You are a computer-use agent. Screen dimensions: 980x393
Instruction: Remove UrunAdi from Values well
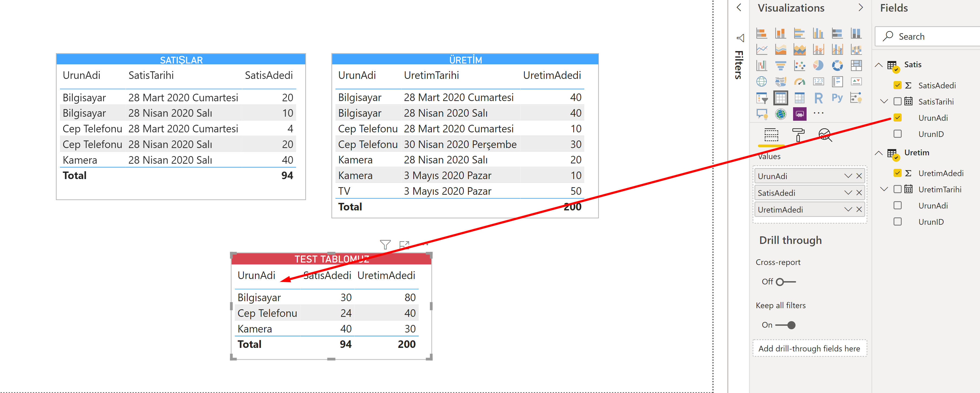pyautogui.click(x=859, y=176)
